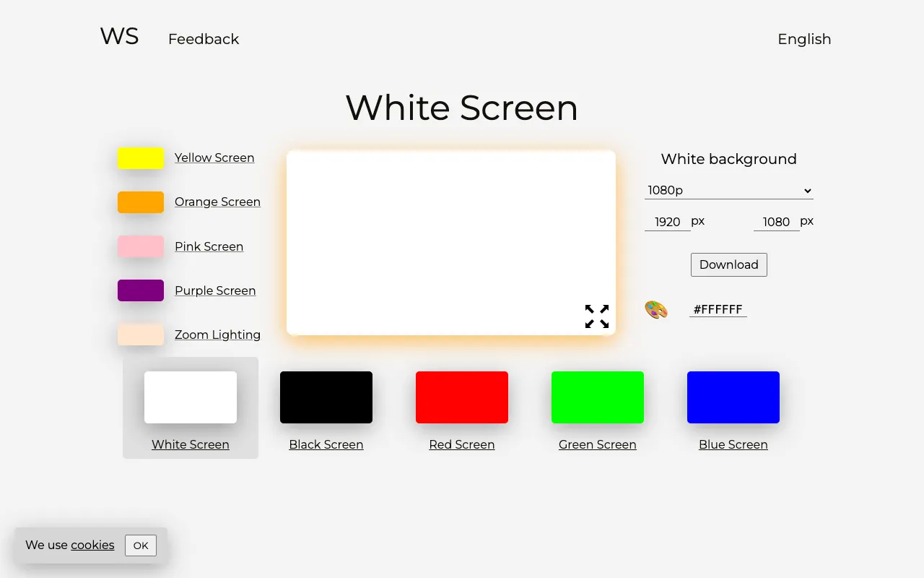Expand the resolution options chevron

pos(807,191)
